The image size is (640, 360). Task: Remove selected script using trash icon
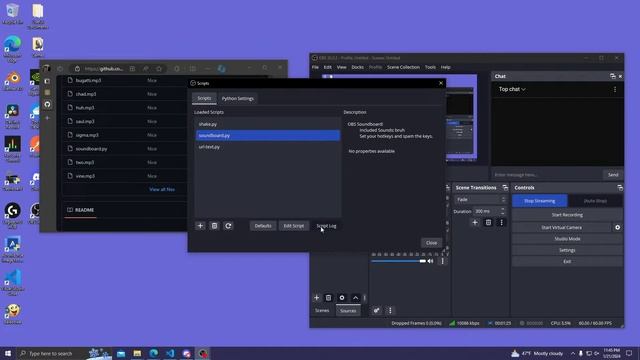click(x=214, y=226)
